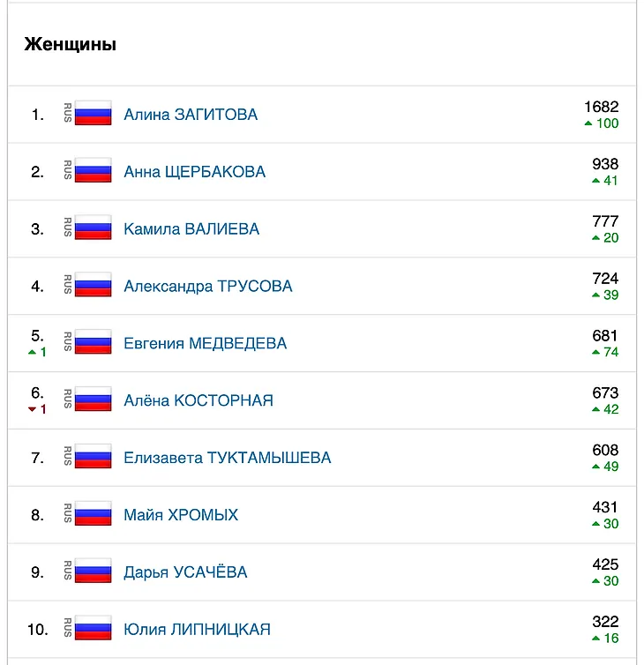This screenshot has width=644, height=665.
Task: Click Russian flag next to Валиева
Action: (94, 228)
